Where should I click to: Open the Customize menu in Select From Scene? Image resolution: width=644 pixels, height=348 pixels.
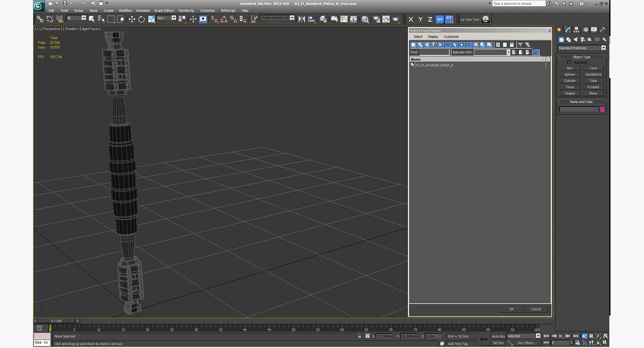[x=451, y=37]
